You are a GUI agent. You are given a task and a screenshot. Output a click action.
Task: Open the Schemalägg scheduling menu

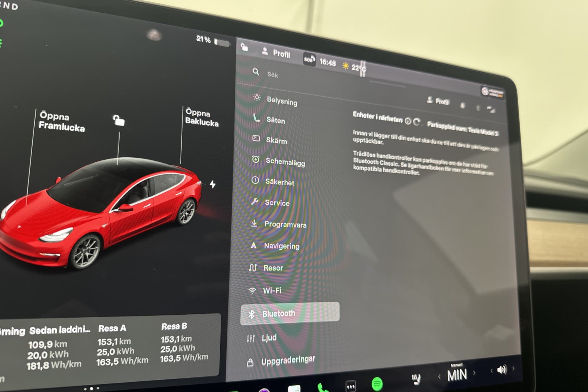(278, 161)
